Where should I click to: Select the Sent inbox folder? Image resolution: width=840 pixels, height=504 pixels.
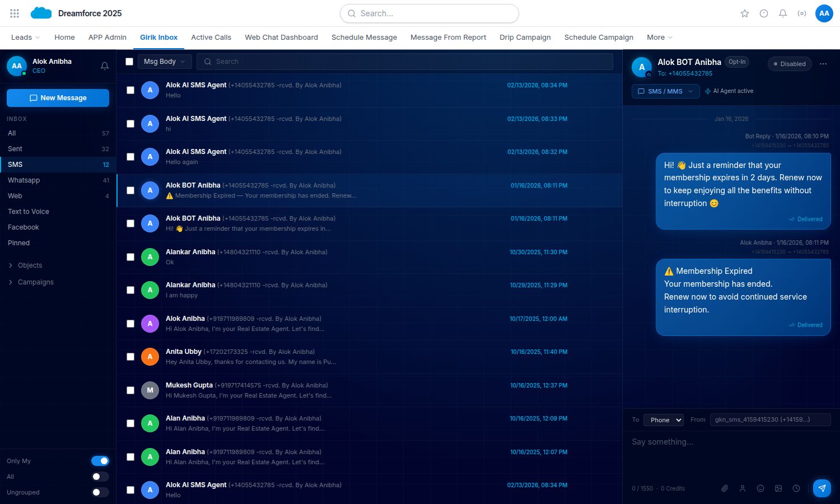coord(58,149)
